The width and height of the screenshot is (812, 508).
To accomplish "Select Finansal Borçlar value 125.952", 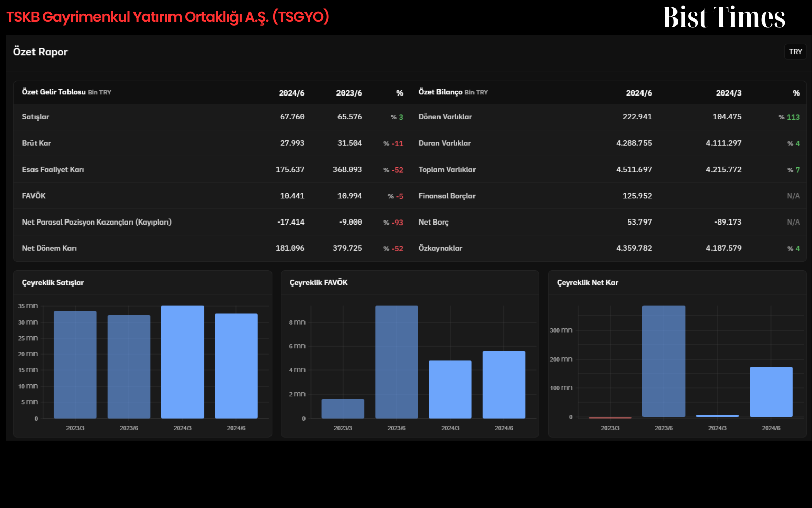I will [637, 196].
